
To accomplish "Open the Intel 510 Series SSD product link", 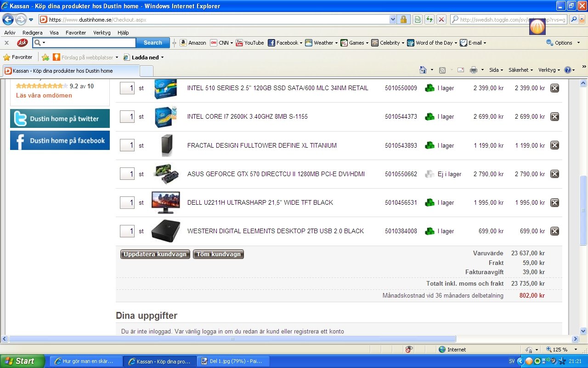I will point(278,88).
